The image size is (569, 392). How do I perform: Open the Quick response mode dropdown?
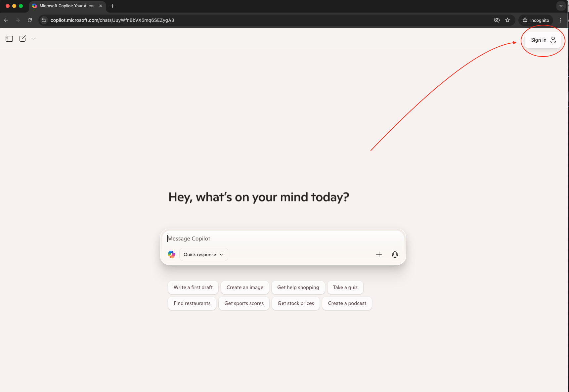click(x=204, y=254)
